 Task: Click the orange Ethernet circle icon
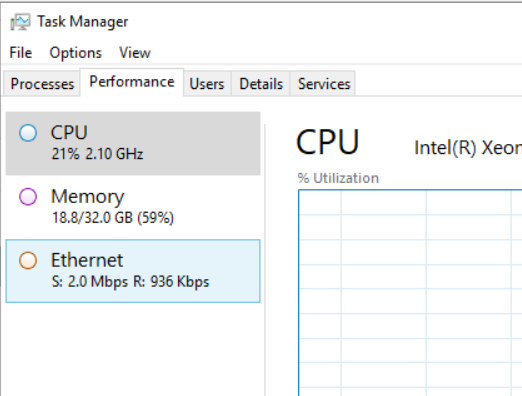(28, 260)
